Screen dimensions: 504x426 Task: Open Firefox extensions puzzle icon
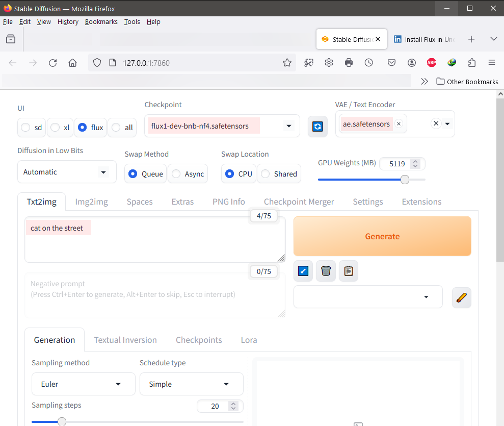(x=472, y=63)
